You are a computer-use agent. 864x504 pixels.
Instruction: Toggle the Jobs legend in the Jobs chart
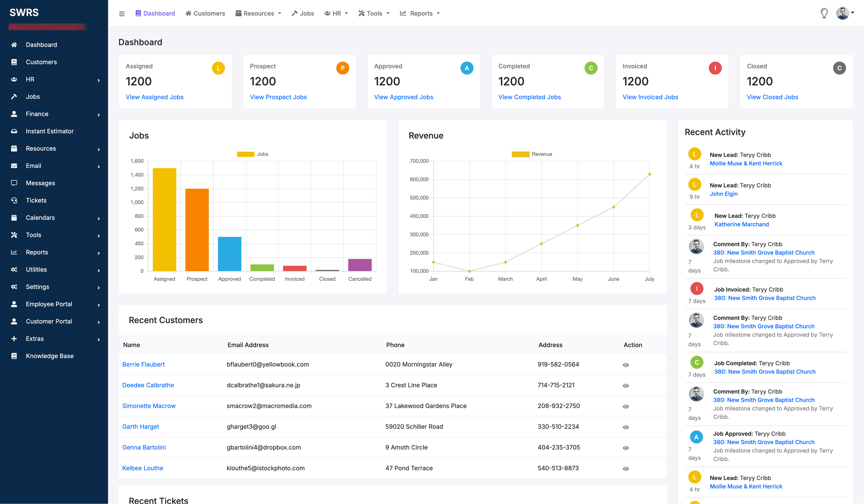point(253,154)
